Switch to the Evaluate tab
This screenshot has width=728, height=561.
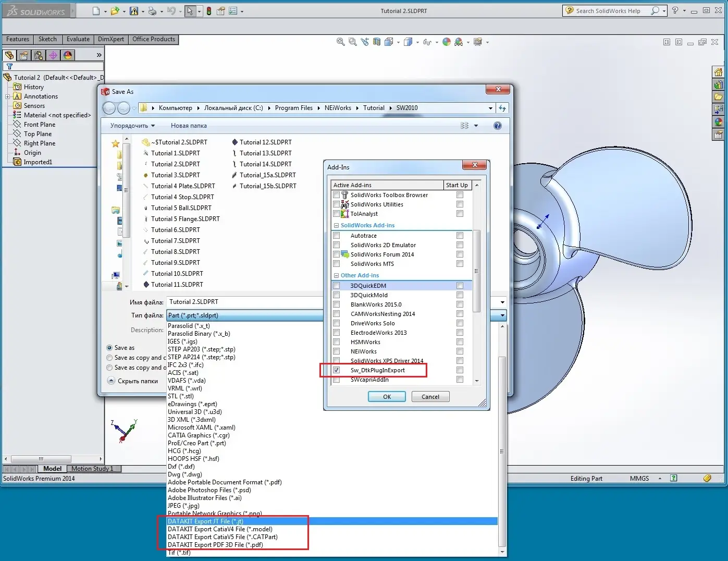pos(78,39)
